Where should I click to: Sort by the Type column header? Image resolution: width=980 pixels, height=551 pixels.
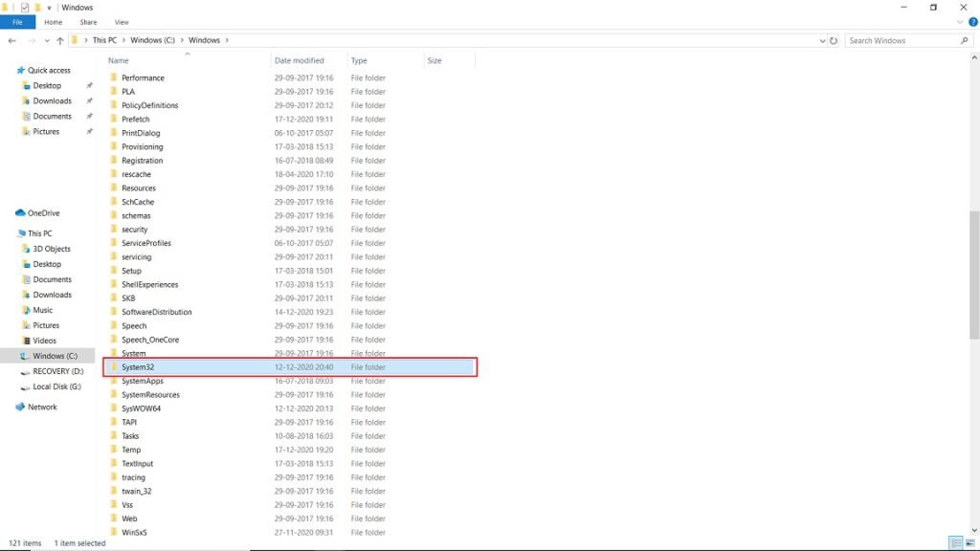point(359,60)
